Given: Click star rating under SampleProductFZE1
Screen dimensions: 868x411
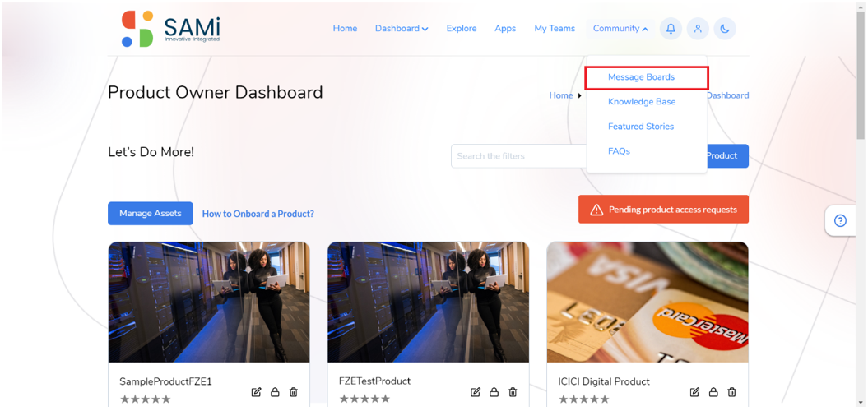Looking at the screenshot, I should [145, 399].
